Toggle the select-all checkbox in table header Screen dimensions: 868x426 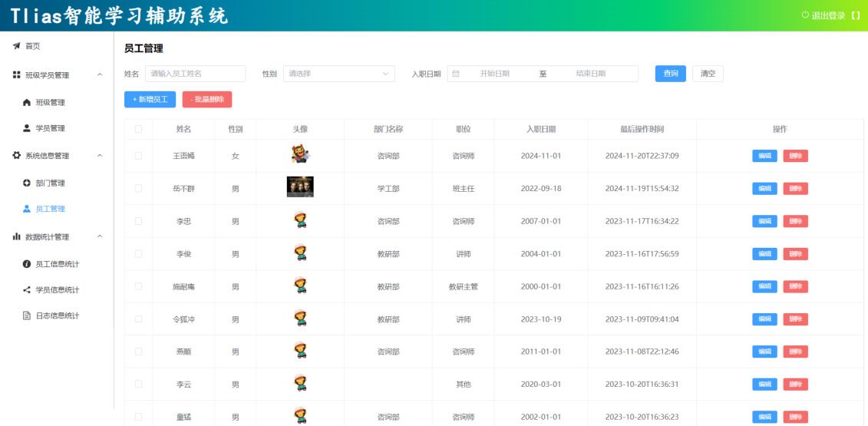click(138, 129)
